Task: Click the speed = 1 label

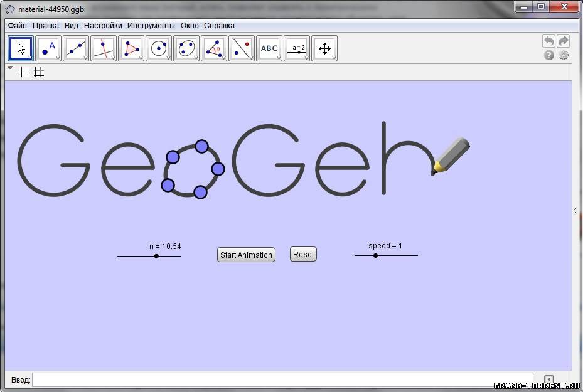Action: coord(385,246)
